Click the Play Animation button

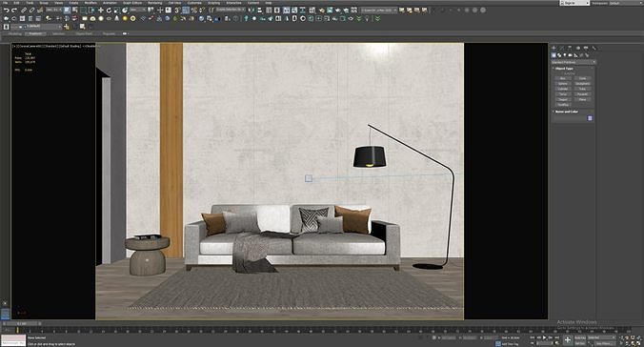click(x=545, y=337)
